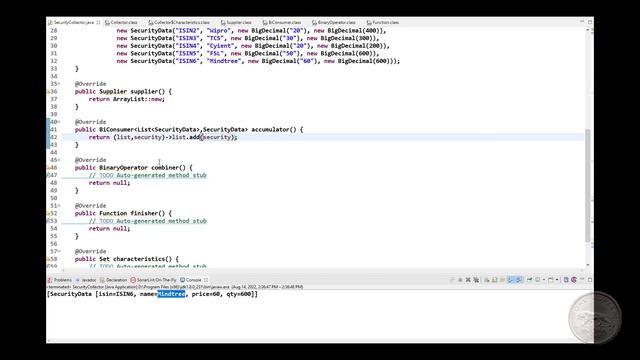
Task: Click 'combiner()' method name on line 46
Action: coord(168,168)
